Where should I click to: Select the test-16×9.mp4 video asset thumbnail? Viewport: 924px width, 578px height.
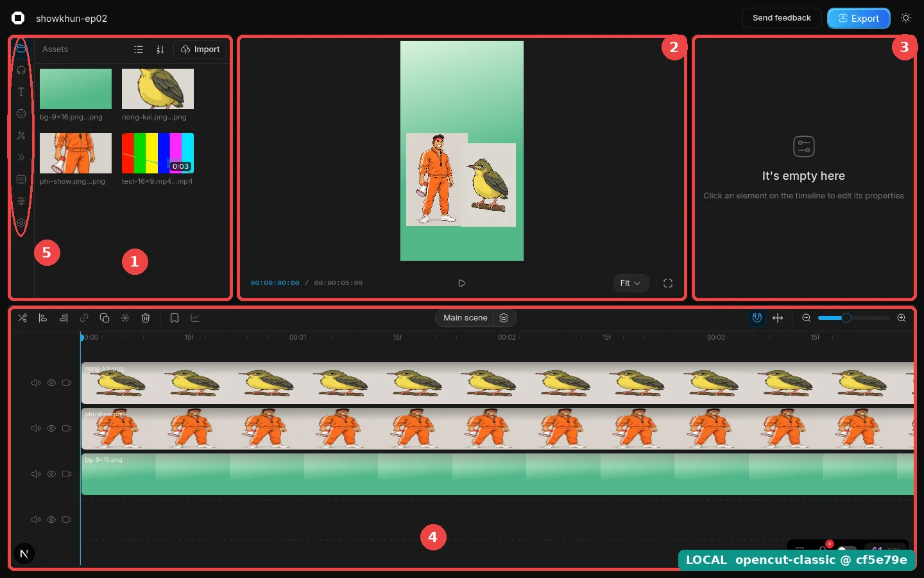158,153
